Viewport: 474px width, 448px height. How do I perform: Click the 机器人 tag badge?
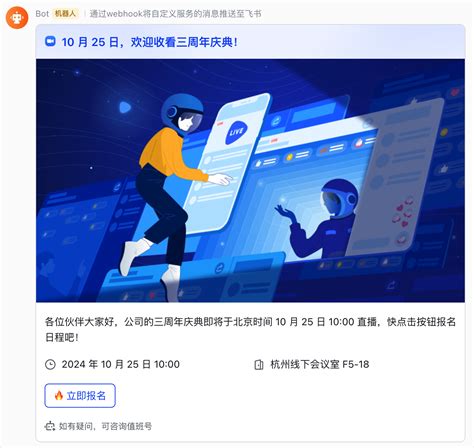65,14
